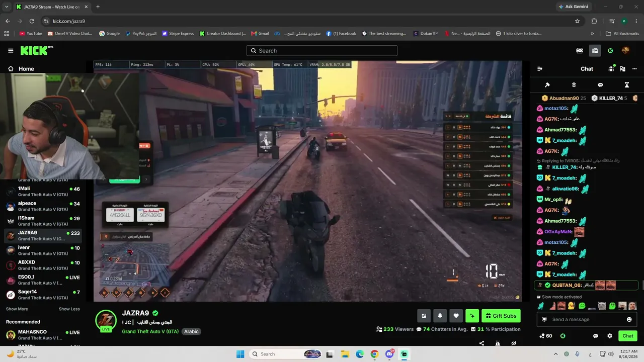Toggle the heart follow button
Viewport: 644px width, 362px height.
pyautogui.click(x=456, y=316)
